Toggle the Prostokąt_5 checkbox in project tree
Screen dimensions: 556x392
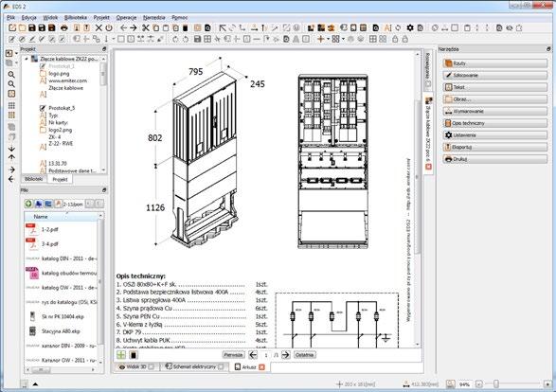point(43,108)
